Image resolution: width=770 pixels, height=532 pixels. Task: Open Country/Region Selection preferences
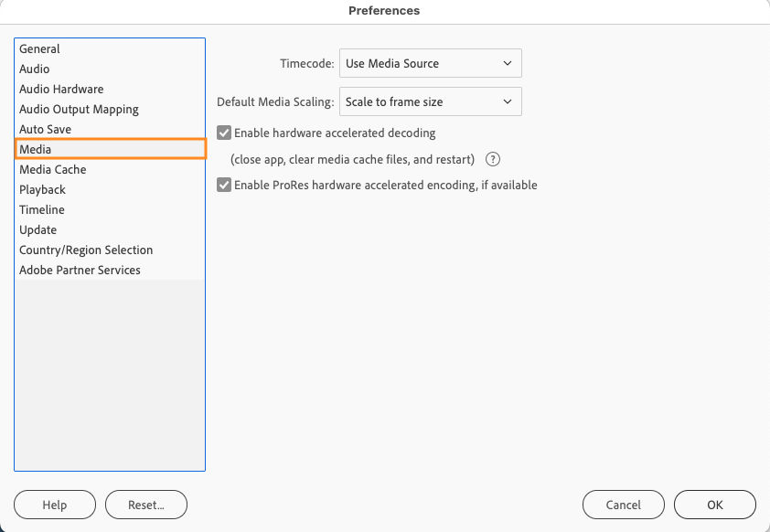86,250
